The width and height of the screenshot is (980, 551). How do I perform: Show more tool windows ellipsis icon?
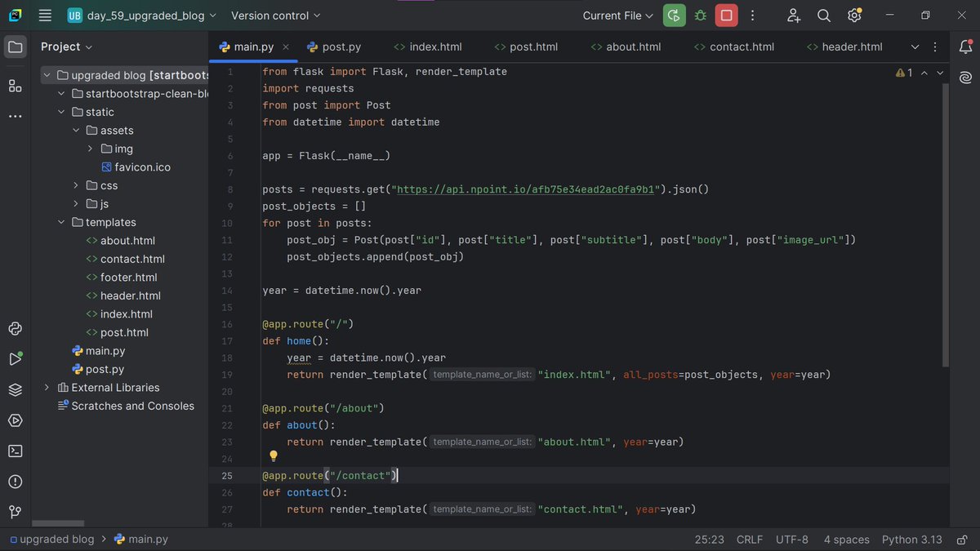(16, 116)
